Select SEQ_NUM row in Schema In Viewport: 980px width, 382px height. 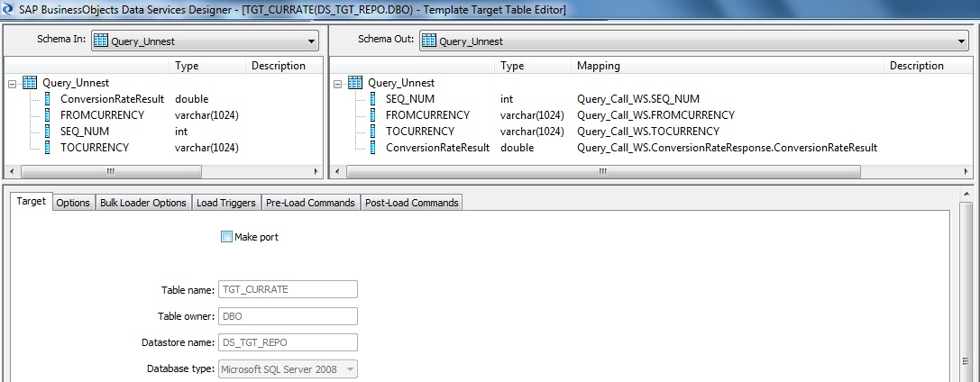point(164,131)
